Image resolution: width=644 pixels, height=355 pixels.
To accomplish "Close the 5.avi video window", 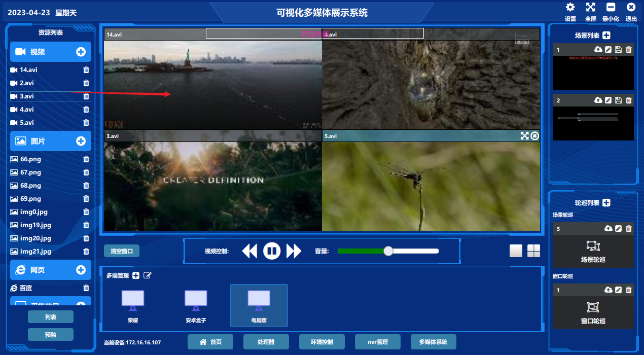I will click(x=535, y=136).
